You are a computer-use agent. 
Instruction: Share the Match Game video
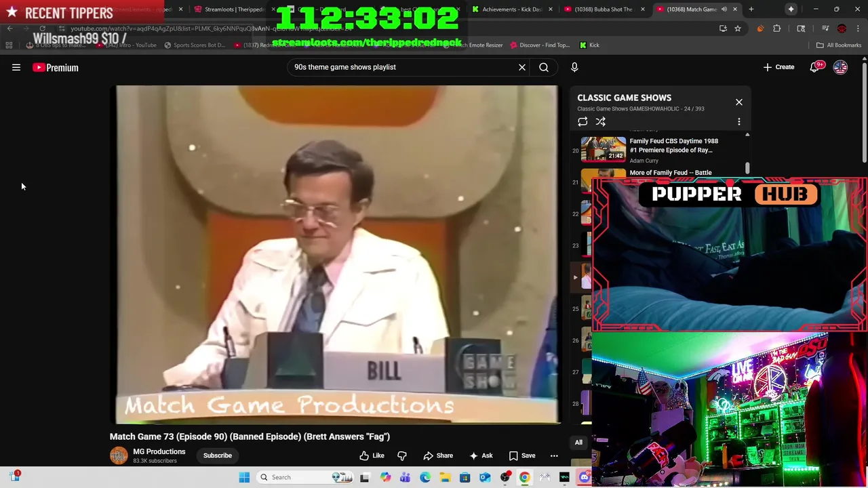click(438, 455)
